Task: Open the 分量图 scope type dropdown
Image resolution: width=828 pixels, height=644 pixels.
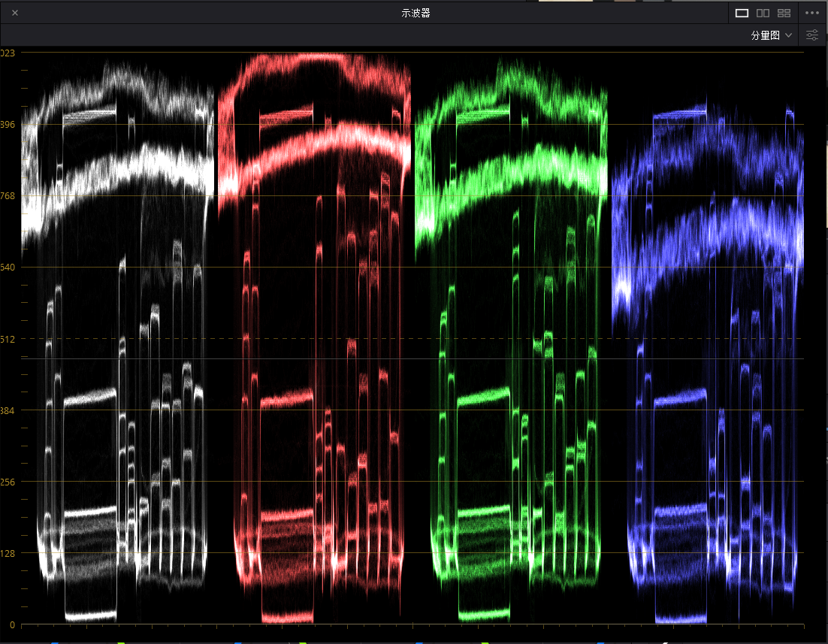Action: [x=771, y=35]
